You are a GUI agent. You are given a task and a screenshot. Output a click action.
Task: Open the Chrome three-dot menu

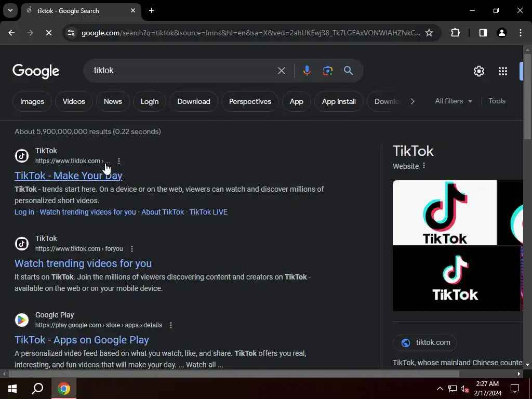[x=521, y=33]
